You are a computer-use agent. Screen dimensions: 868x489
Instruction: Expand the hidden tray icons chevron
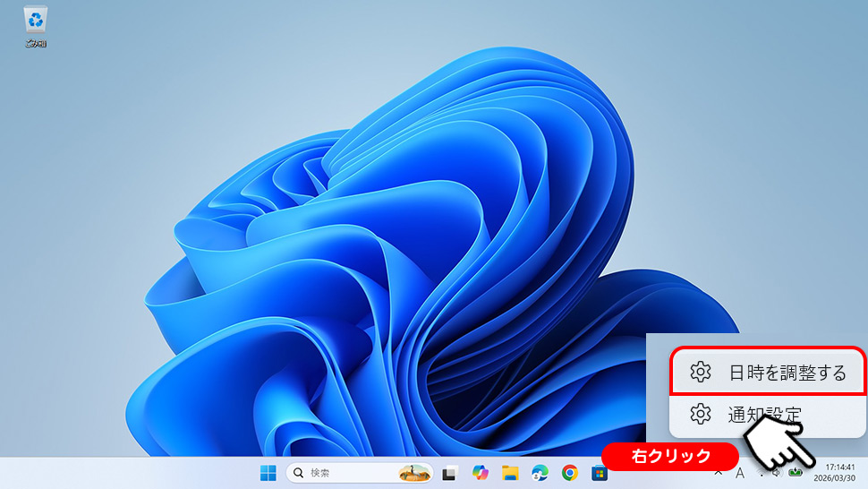point(719,473)
